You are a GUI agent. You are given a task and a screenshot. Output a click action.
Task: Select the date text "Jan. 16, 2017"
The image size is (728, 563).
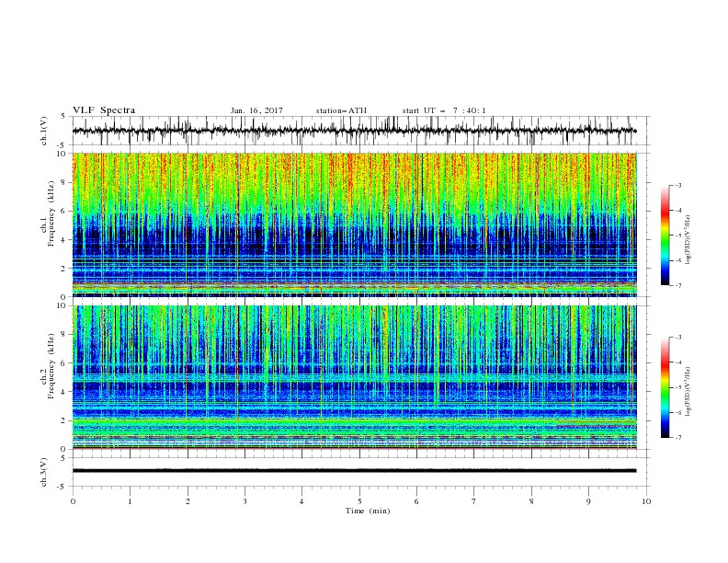pyautogui.click(x=256, y=110)
